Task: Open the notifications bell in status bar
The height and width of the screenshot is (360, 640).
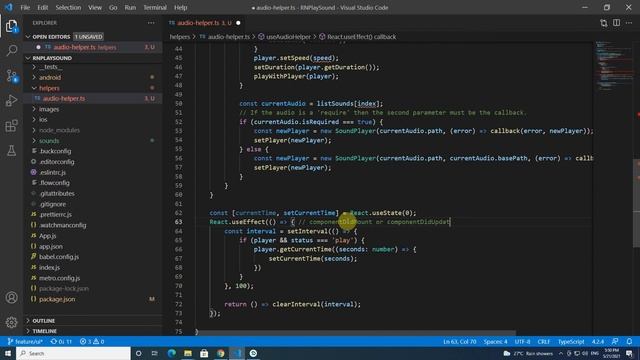Action: tap(629, 342)
